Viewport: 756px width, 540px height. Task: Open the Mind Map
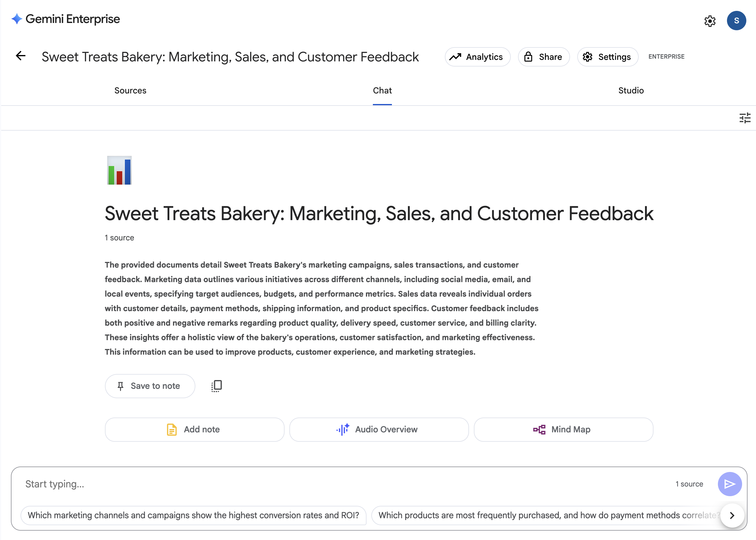click(x=563, y=429)
